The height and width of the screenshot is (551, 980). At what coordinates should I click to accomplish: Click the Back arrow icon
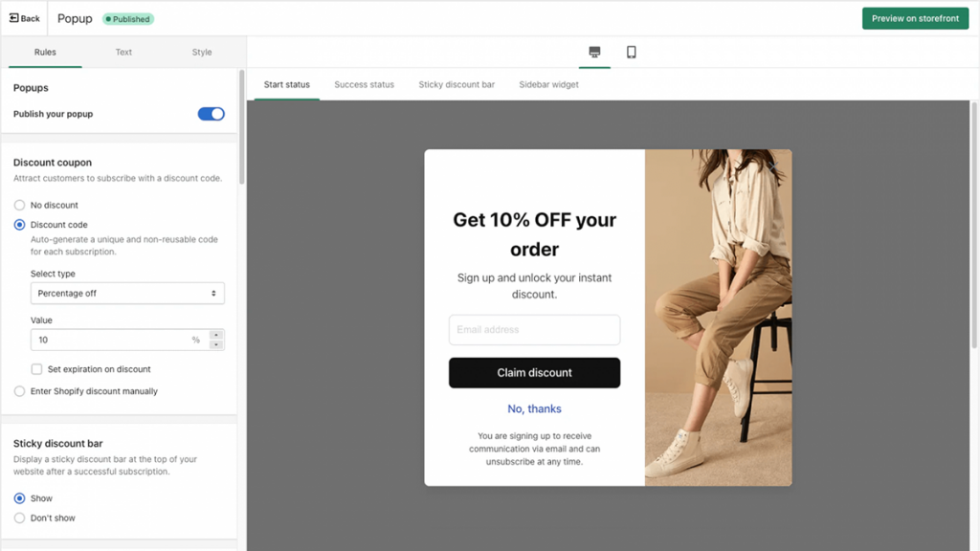tap(15, 18)
